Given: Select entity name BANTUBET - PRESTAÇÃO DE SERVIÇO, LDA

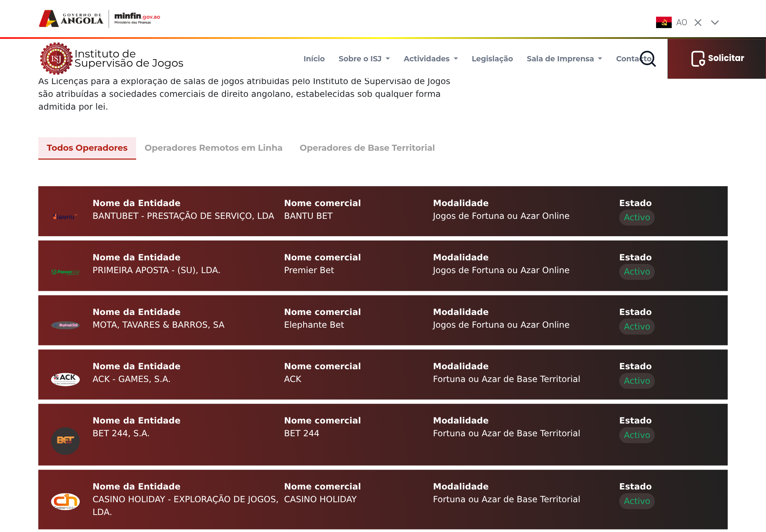Looking at the screenshot, I should pyautogui.click(x=183, y=216).
